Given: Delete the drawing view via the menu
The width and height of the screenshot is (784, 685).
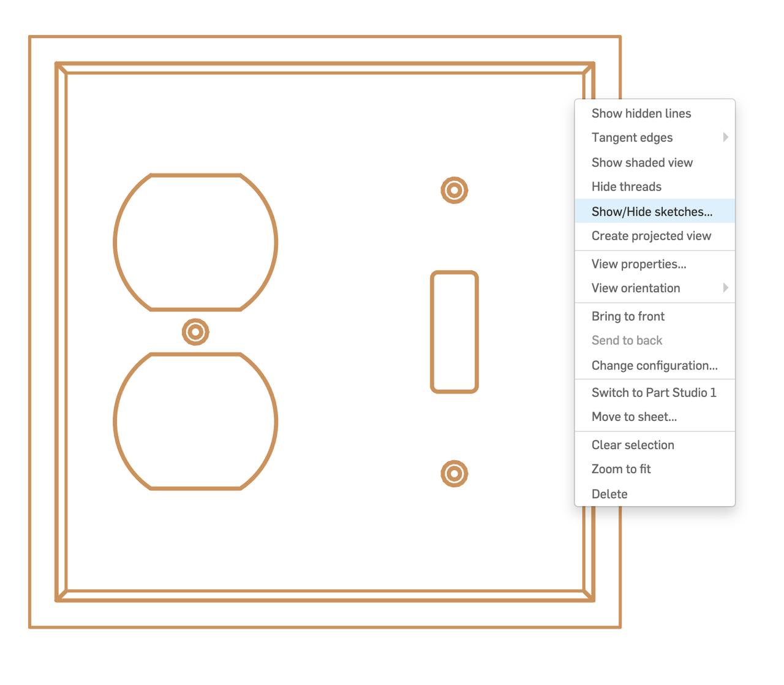Looking at the screenshot, I should coord(609,494).
